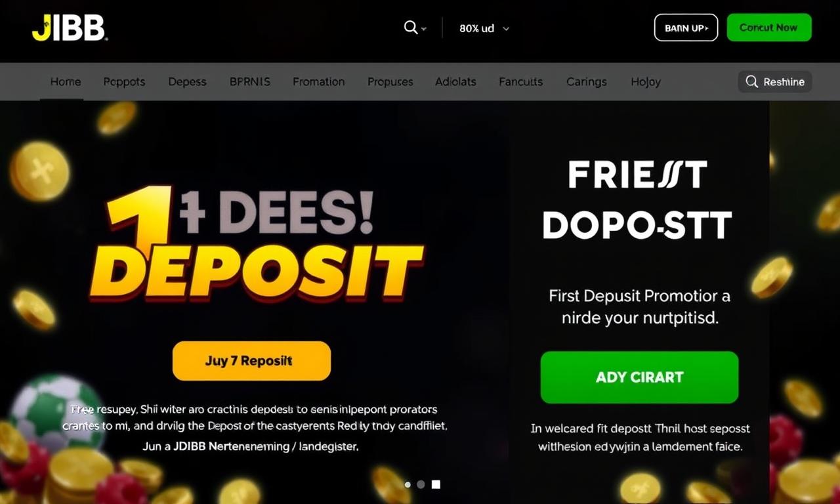
Task: Go to the Home tab
Action: [x=66, y=82]
